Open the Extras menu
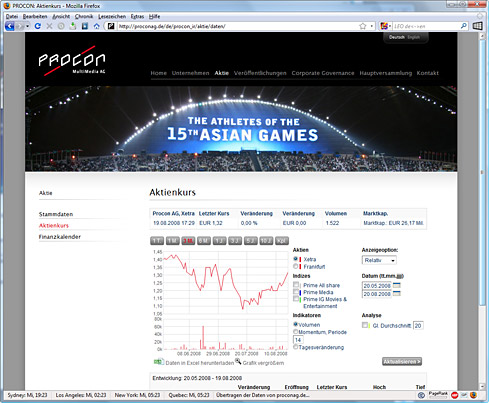The image size is (489, 403). [x=137, y=16]
